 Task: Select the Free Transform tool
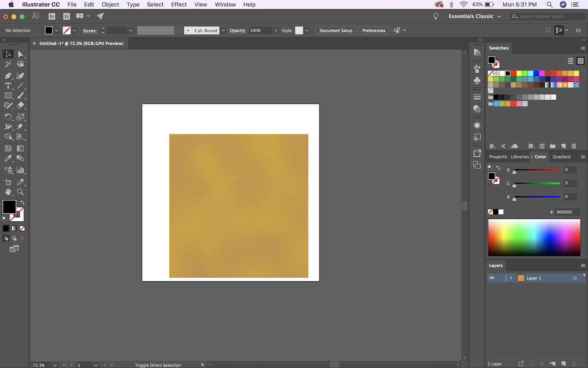pyautogui.click(x=21, y=127)
